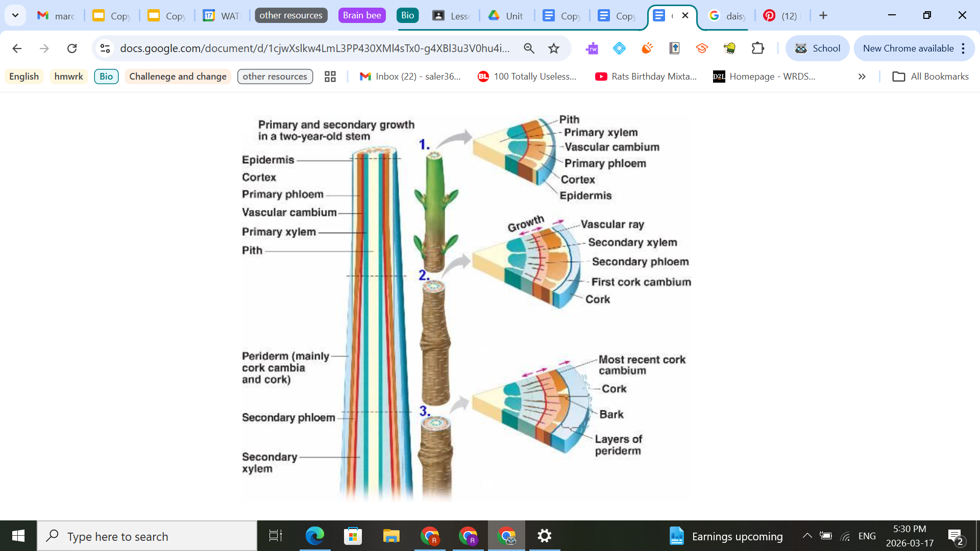Bookmark the page with the star icon
This screenshot has height=551, width=980.
pyautogui.click(x=553, y=48)
